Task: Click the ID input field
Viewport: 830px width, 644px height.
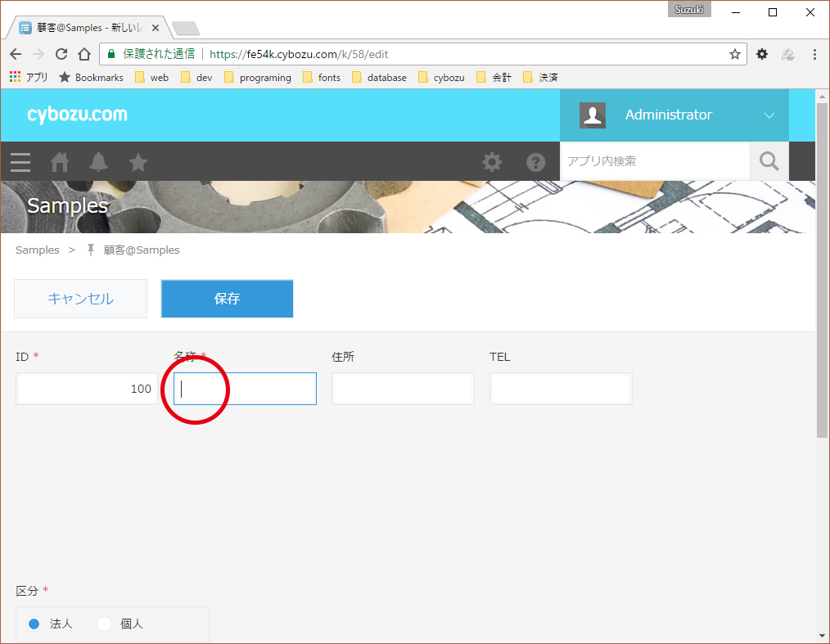Action: pyautogui.click(x=87, y=389)
